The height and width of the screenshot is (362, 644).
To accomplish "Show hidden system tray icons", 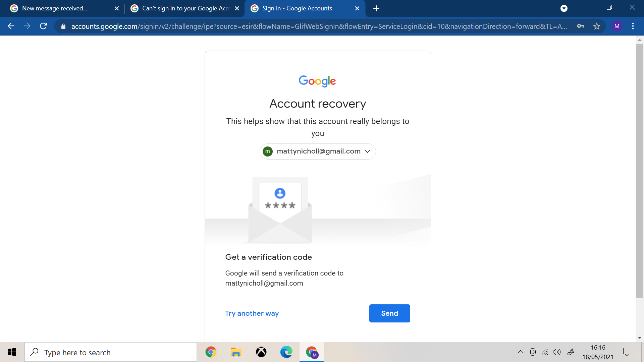I will coord(520,352).
